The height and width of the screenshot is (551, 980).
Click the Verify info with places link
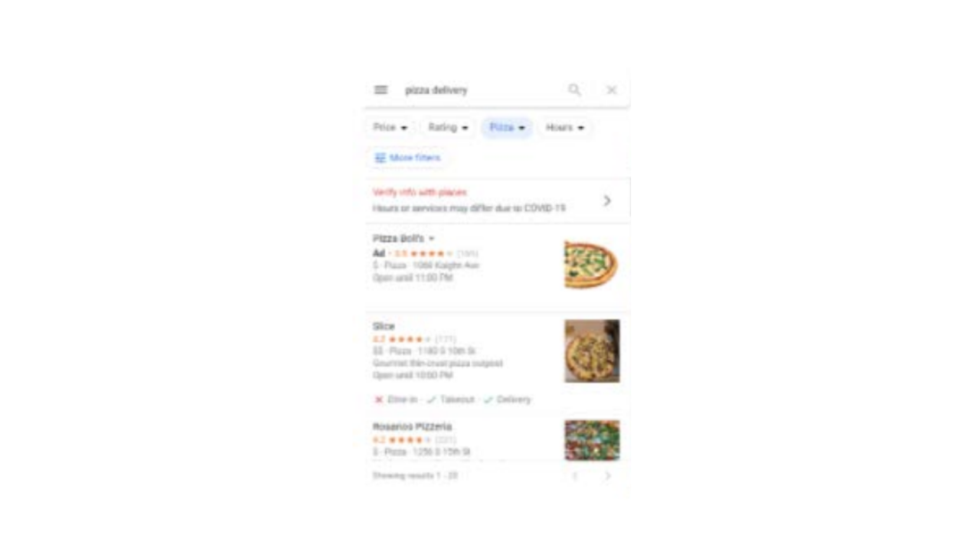[420, 192]
